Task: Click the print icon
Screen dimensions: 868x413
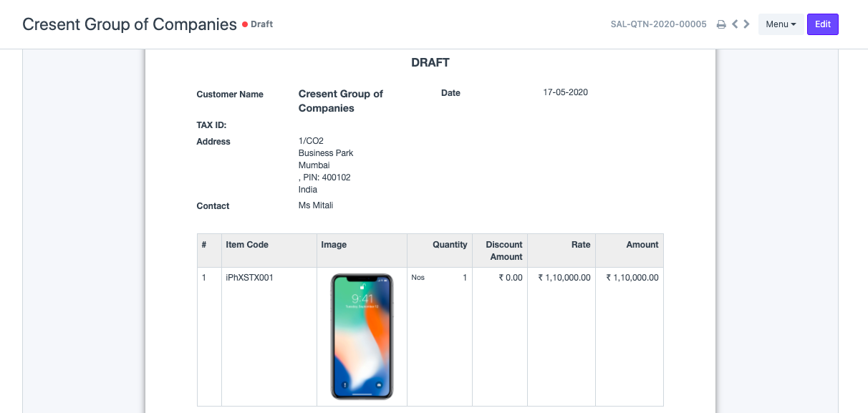Action: click(x=721, y=24)
